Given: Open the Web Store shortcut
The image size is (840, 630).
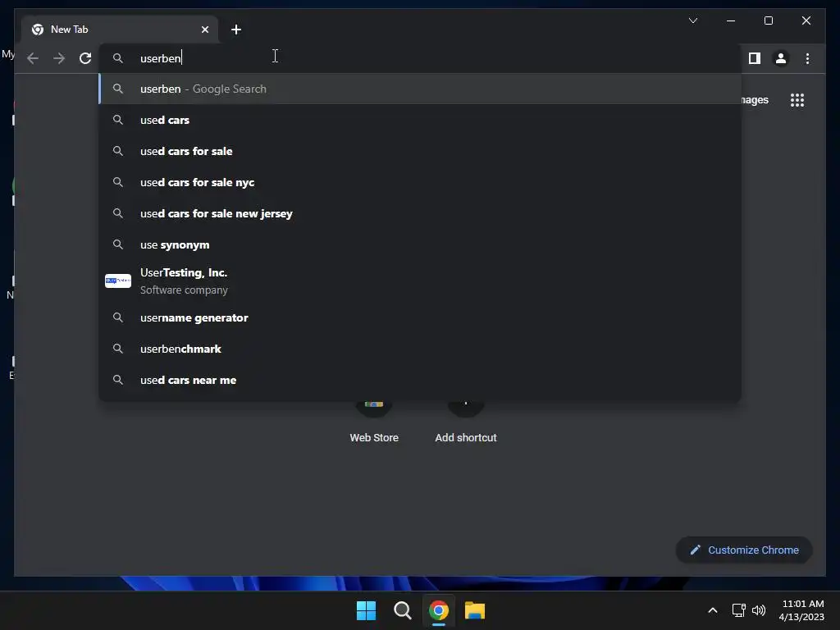Looking at the screenshot, I should tap(374, 423).
